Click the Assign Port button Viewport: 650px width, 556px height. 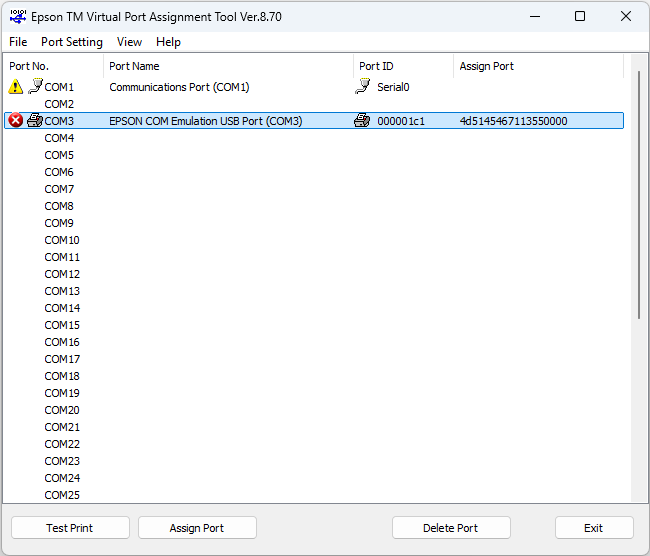197,528
